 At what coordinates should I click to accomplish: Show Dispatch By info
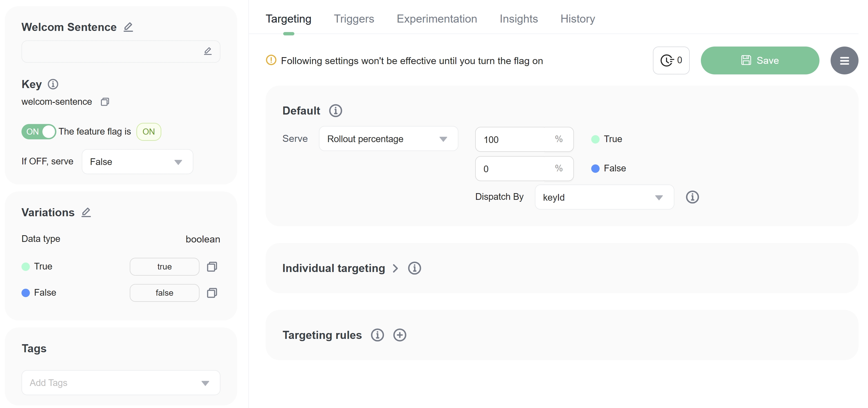pyautogui.click(x=692, y=197)
